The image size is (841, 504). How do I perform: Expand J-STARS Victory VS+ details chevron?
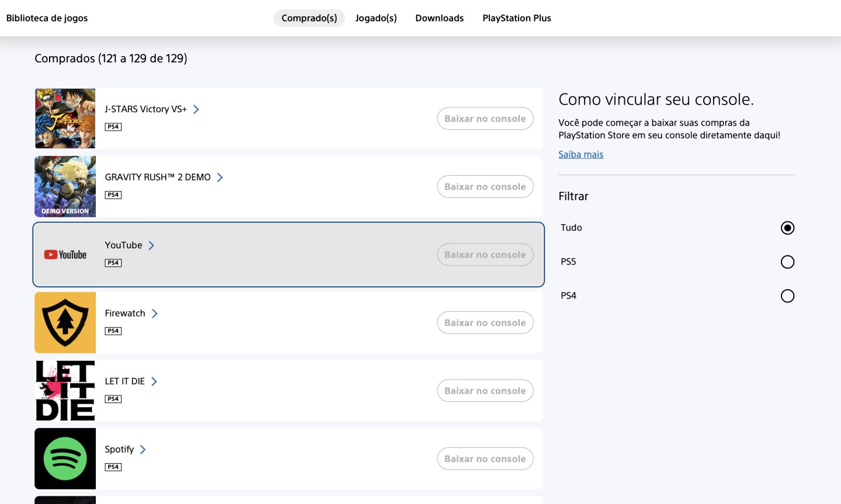tap(196, 109)
